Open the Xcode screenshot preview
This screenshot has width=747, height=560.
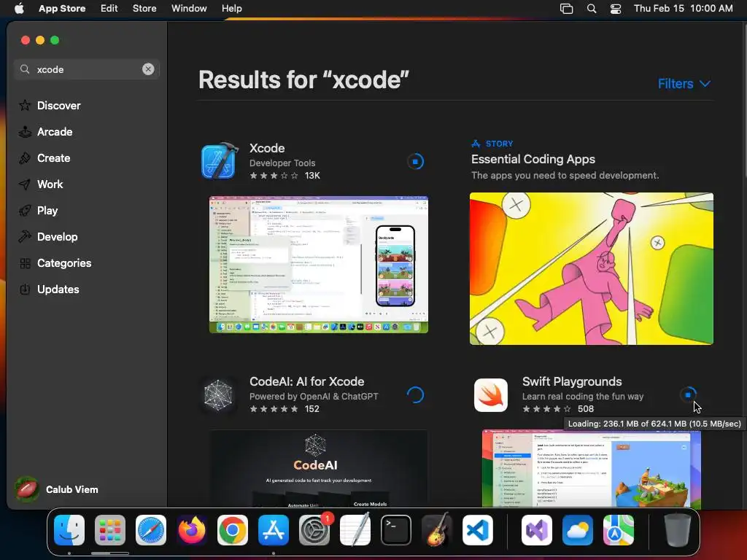click(319, 264)
